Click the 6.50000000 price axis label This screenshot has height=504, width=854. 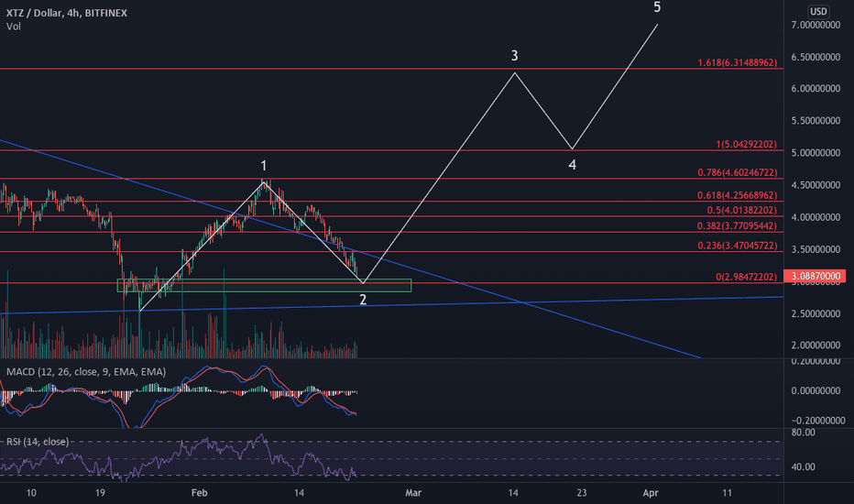[816, 57]
